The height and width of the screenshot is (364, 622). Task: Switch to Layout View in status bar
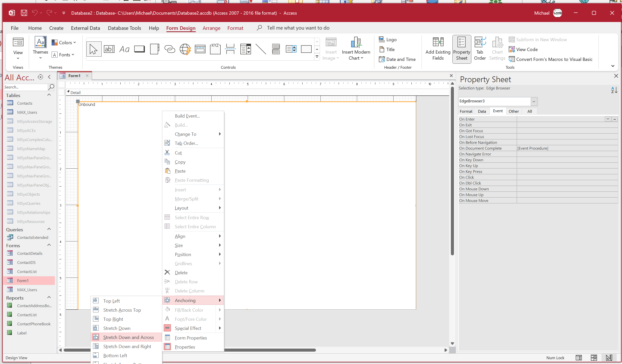(594, 357)
